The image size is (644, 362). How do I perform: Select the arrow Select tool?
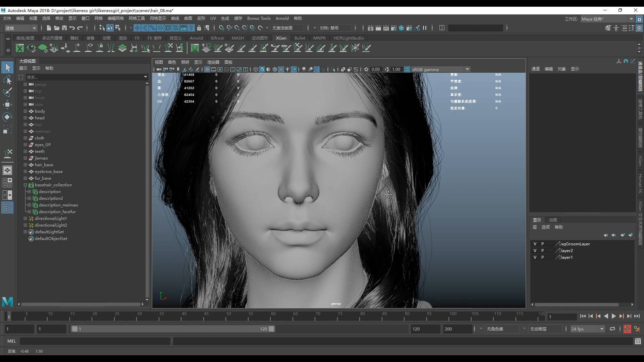click(x=7, y=67)
